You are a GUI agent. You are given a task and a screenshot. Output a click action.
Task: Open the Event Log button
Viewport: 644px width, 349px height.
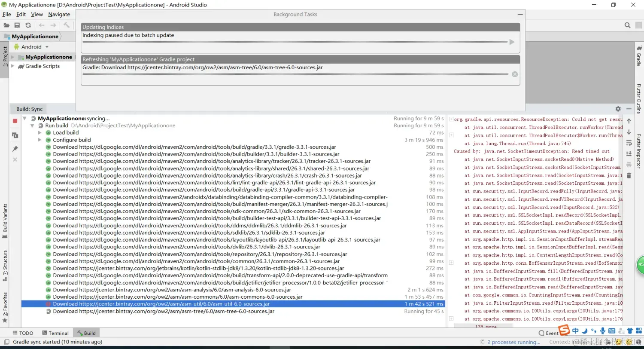[549, 333]
